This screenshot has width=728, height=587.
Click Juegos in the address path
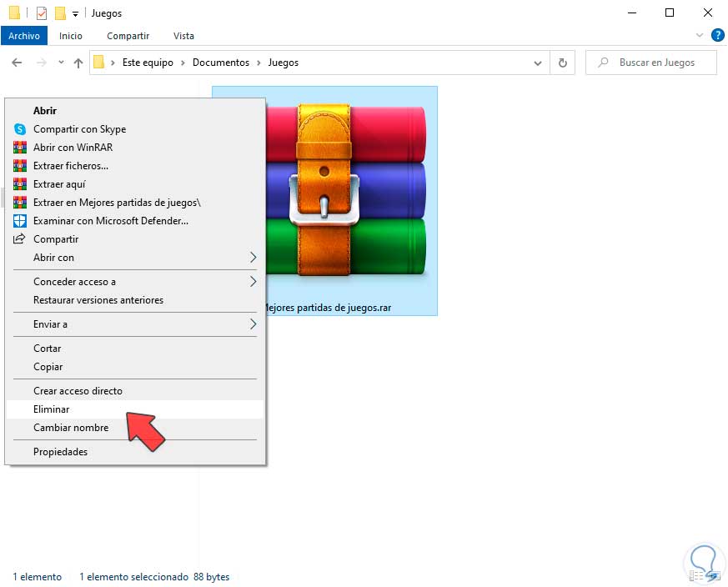pyautogui.click(x=284, y=63)
